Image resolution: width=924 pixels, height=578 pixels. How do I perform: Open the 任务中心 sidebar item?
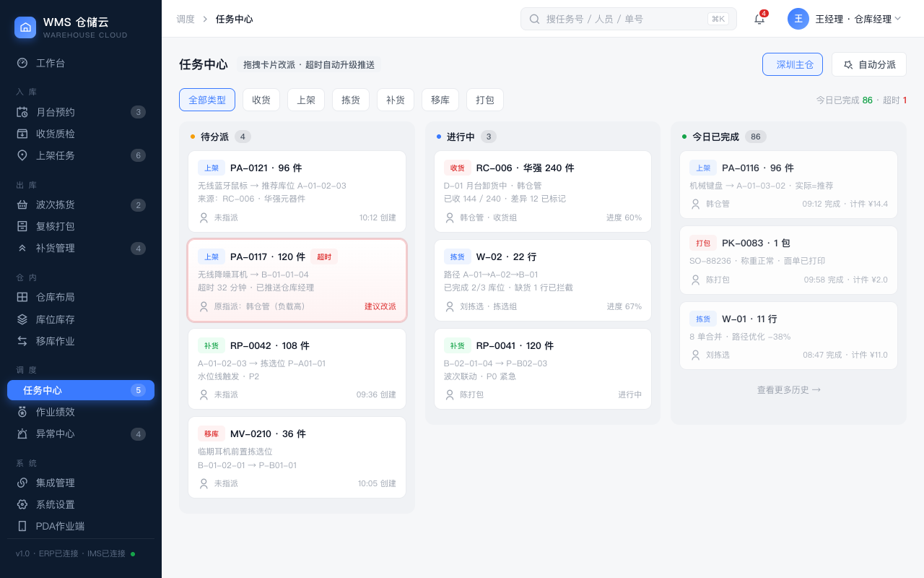(x=81, y=390)
